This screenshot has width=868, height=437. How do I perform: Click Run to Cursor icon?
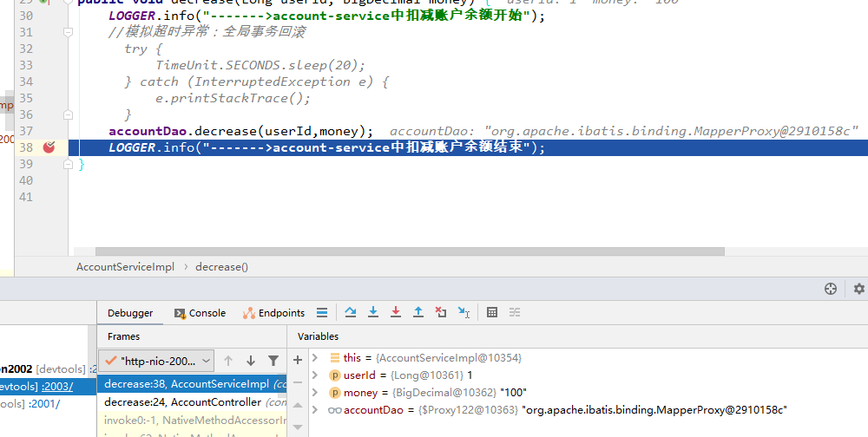pos(464,312)
